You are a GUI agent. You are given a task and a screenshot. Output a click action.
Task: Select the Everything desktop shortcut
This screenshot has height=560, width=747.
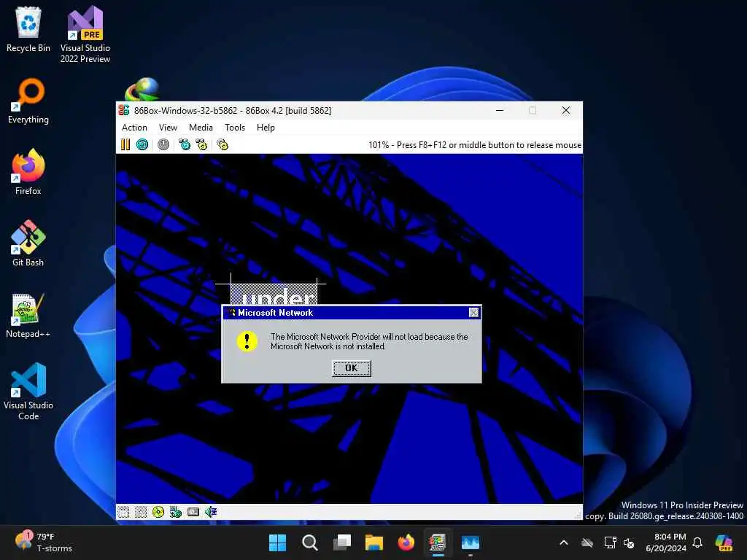28,101
